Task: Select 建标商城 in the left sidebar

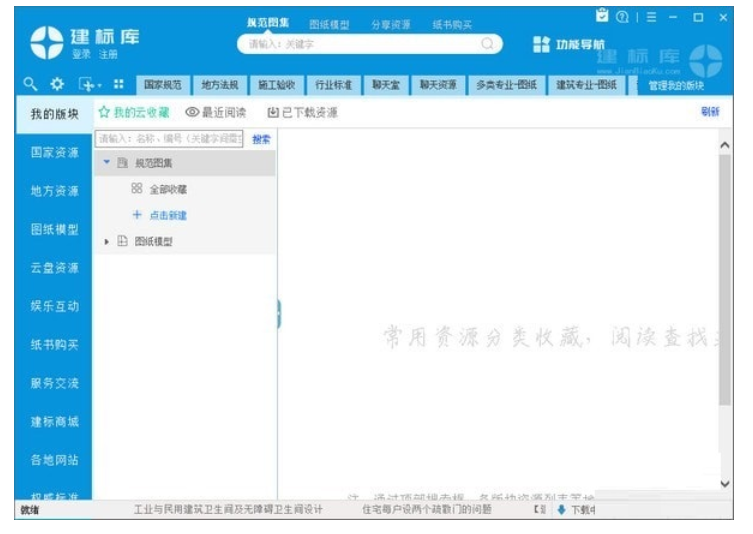Action: click(x=54, y=422)
